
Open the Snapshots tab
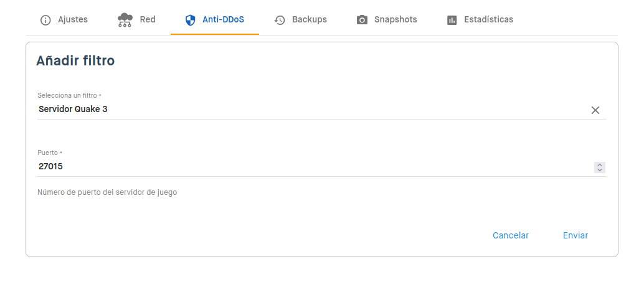tap(395, 19)
